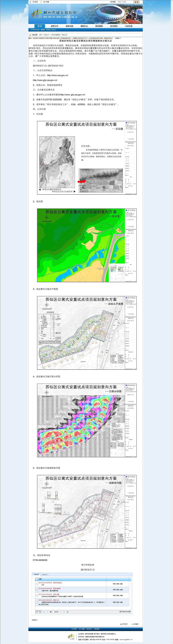Image resolution: width=173 pixels, height=644 pixels.
Task: Click the 去顶部>>> link
Action: (35, 620)
